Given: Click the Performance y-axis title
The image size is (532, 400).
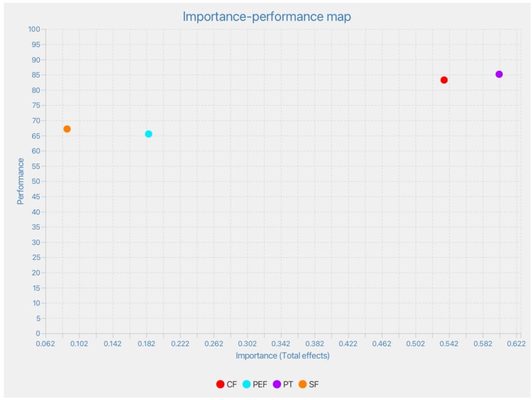Looking at the screenshot, I should [21, 181].
